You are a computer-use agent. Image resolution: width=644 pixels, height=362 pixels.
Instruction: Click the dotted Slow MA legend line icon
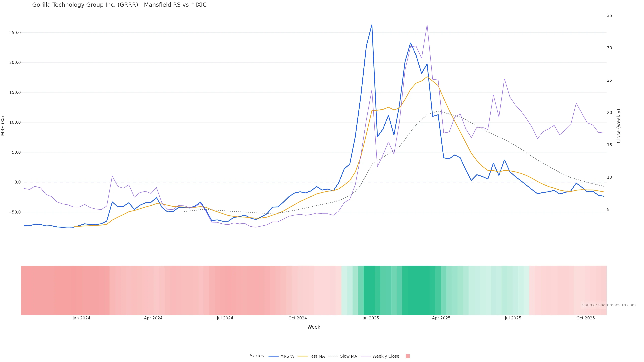pyautogui.click(x=333, y=356)
